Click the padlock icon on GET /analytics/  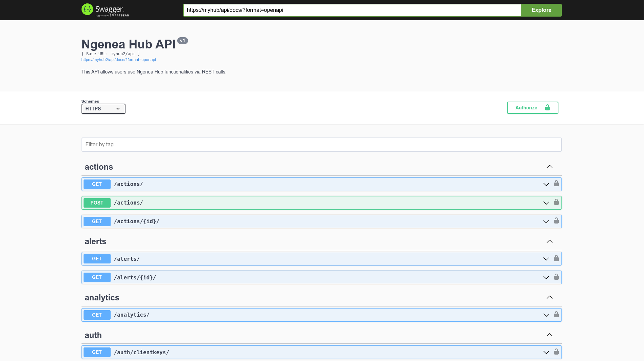(556, 315)
